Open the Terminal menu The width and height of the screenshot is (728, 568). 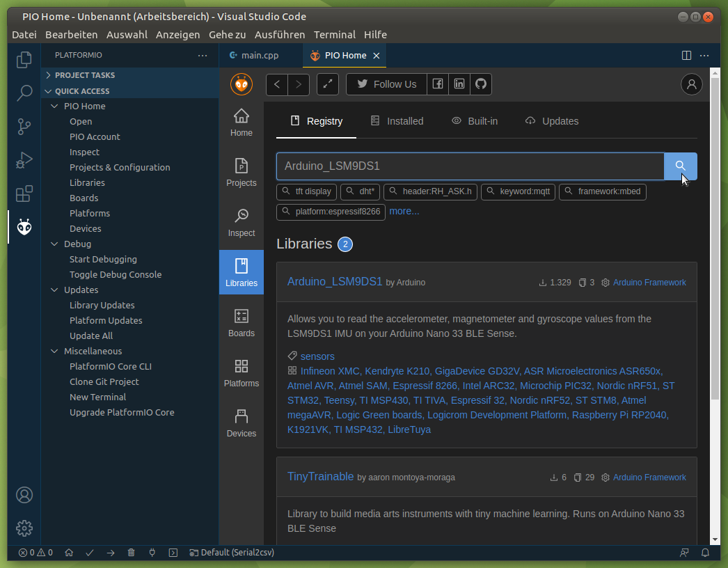click(334, 35)
